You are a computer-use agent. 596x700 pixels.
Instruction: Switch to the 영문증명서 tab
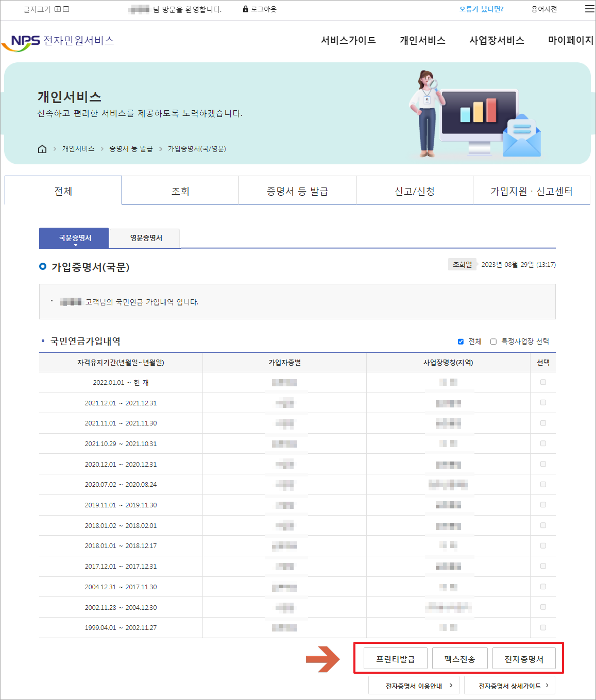click(145, 238)
